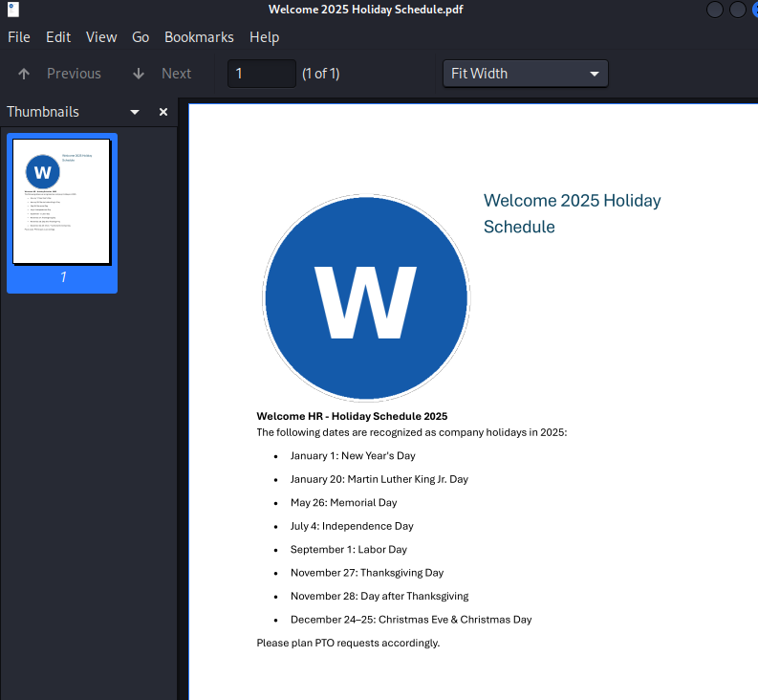Click the "(1 of 1)" page count label

[321, 74]
